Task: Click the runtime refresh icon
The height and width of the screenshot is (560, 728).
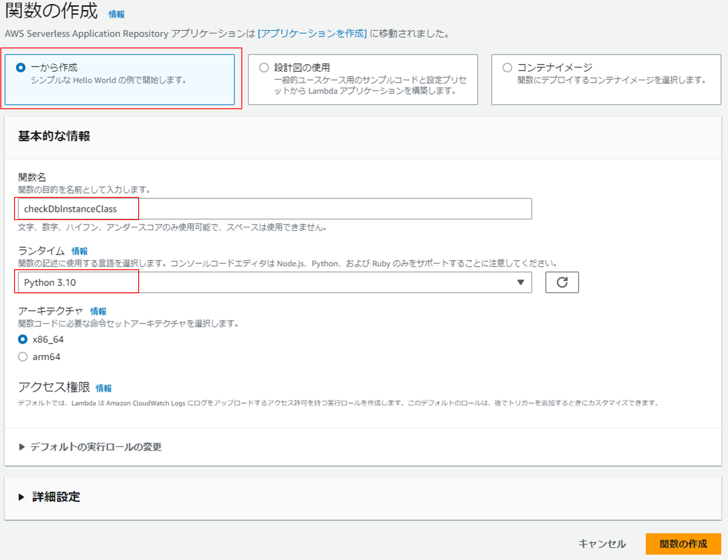Action: tap(562, 282)
